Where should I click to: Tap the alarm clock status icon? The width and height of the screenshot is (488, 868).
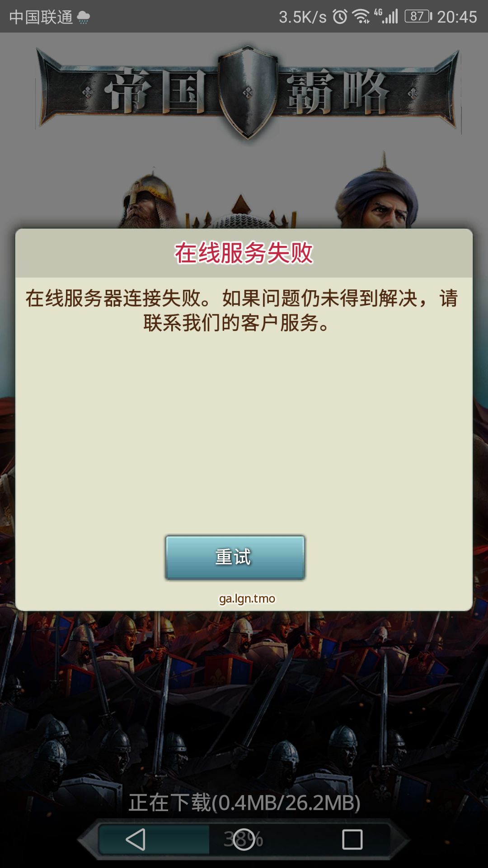(x=340, y=17)
